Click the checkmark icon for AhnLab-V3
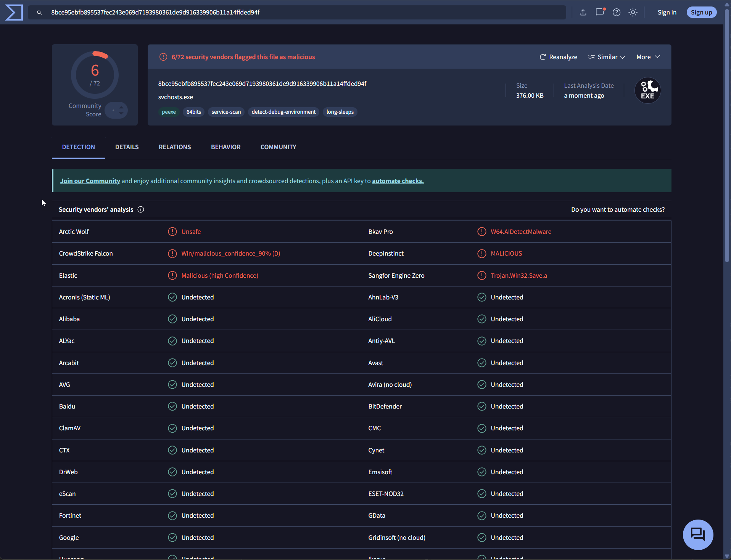Screen dimensions: 731x560 [482, 297]
